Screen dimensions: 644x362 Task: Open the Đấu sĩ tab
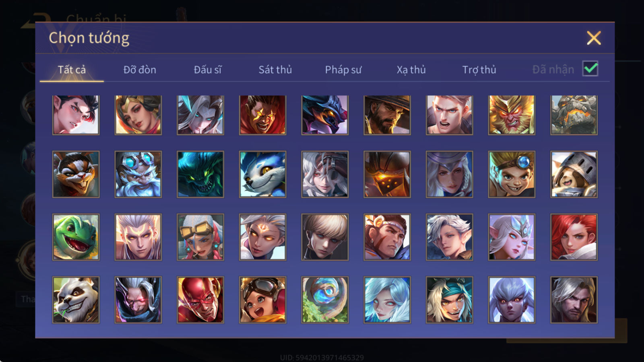coord(208,70)
